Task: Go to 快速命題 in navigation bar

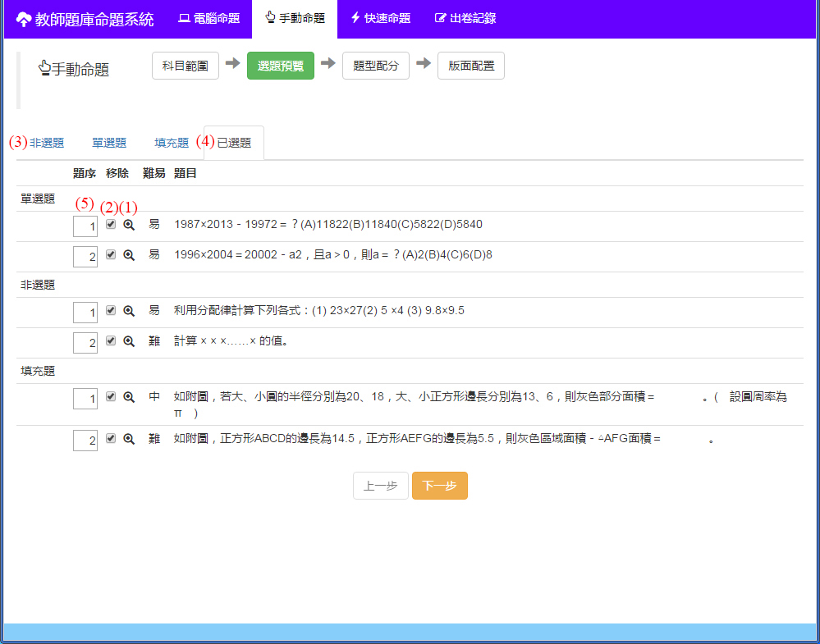Action: click(380, 18)
